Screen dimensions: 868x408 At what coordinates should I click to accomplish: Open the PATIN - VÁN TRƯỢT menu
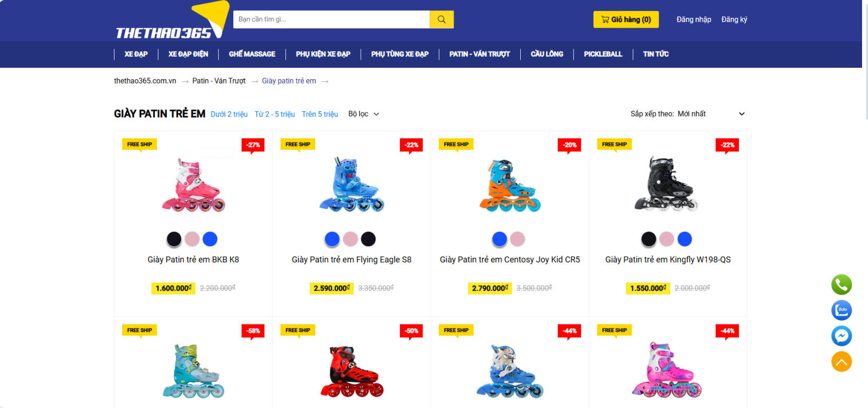(x=480, y=54)
